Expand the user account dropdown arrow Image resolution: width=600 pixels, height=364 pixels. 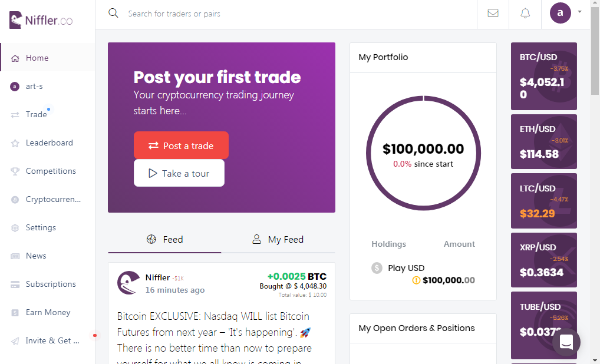click(x=579, y=12)
